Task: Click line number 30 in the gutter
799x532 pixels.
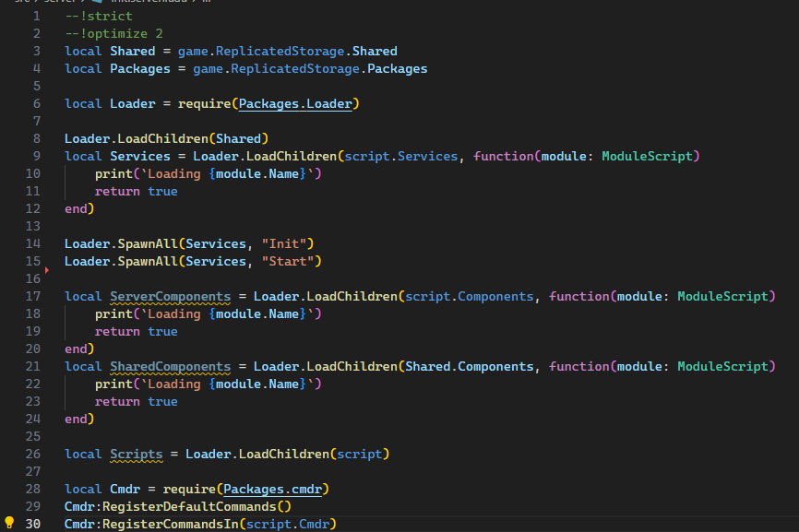Action: pyautogui.click(x=33, y=524)
